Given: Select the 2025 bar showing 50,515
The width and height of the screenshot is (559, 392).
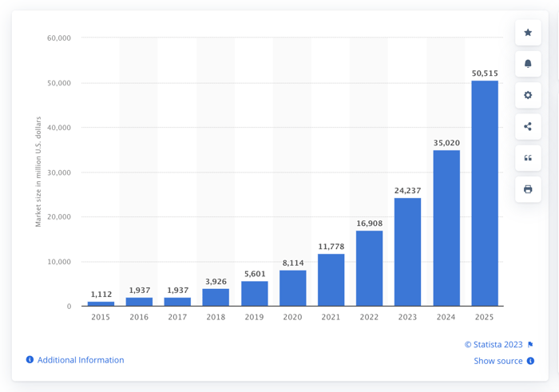Looking at the screenshot, I should pyautogui.click(x=485, y=193).
